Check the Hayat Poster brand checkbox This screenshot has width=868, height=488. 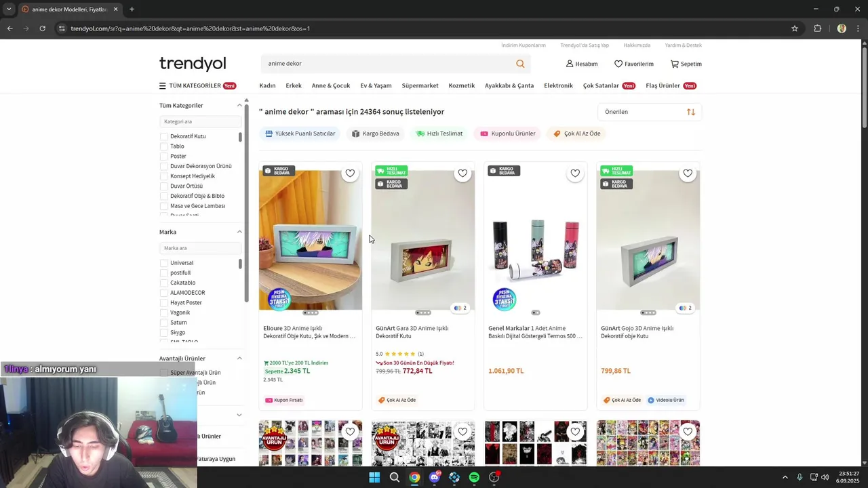tap(163, 303)
